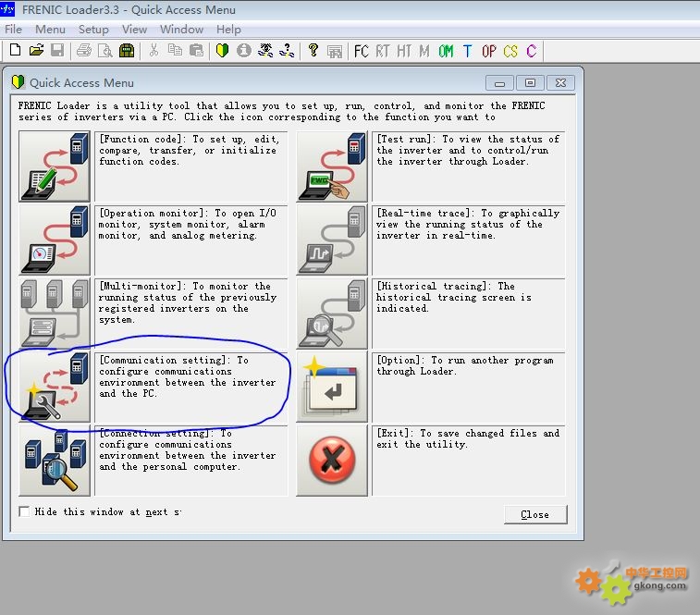Click the OP toolbar button
Screen dimensions: 700x615
[489, 52]
